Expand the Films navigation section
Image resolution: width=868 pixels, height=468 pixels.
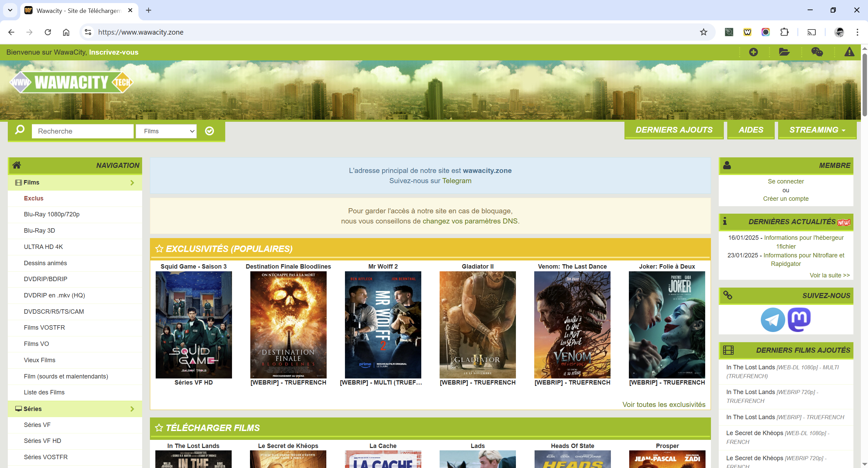pyautogui.click(x=75, y=182)
